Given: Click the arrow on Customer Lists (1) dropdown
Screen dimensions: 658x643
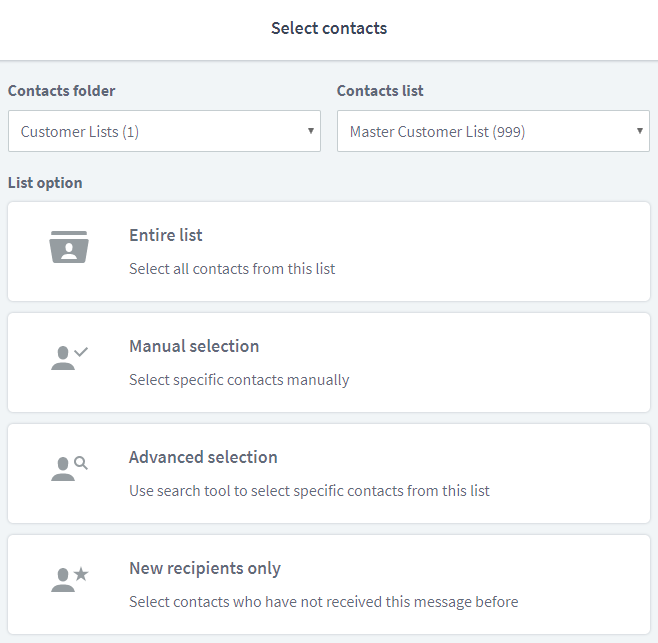Looking at the screenshot, I should click(311, 131).
